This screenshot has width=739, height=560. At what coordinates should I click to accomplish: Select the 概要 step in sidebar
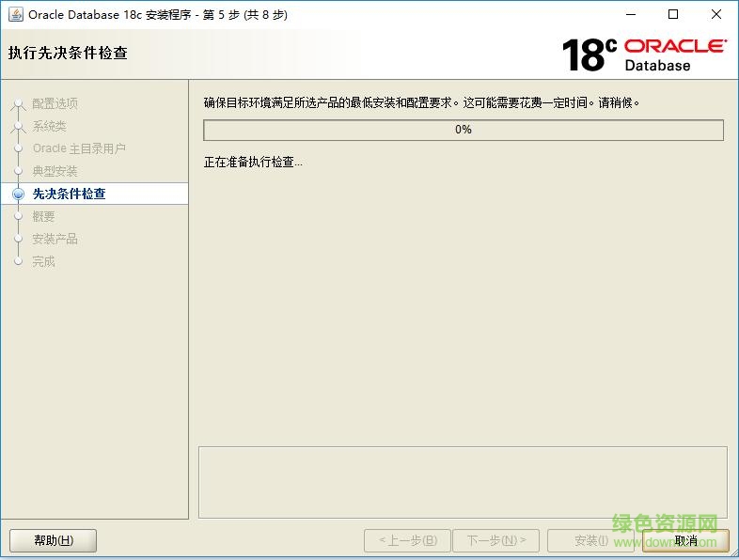click(x=43, y=216)
